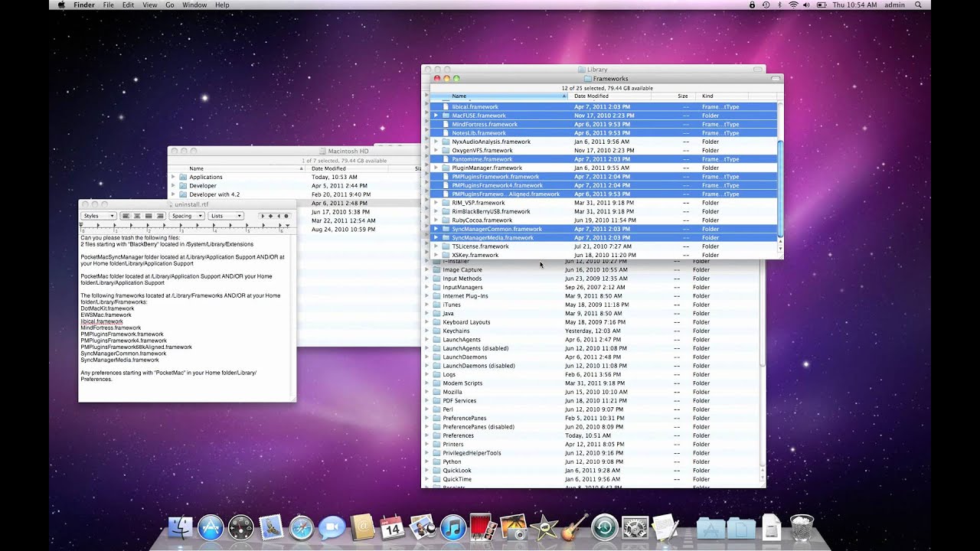980x551 pixels.
Task: Toggle justify alignment in uninstall.rtf toolbar
Action: (149, 216)
